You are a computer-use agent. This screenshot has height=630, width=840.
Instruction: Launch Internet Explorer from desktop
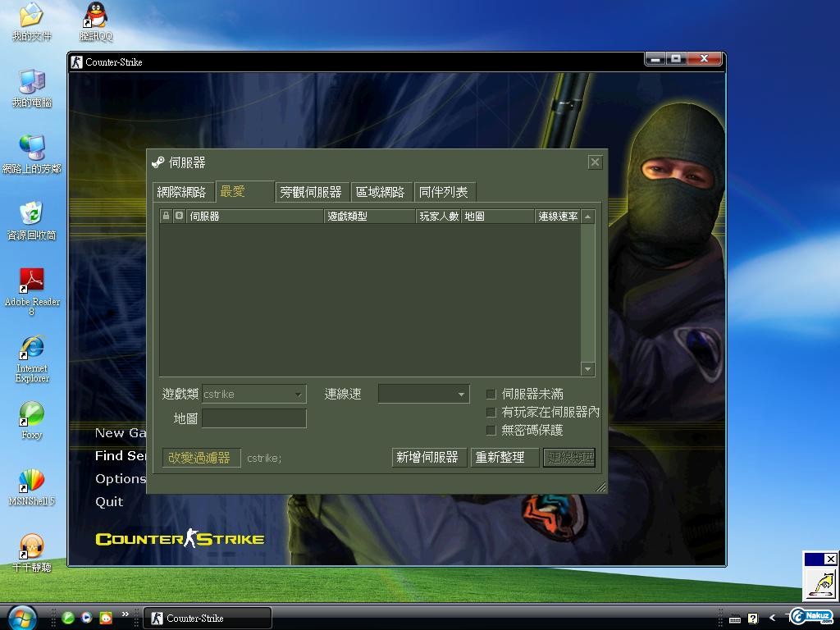31,349
